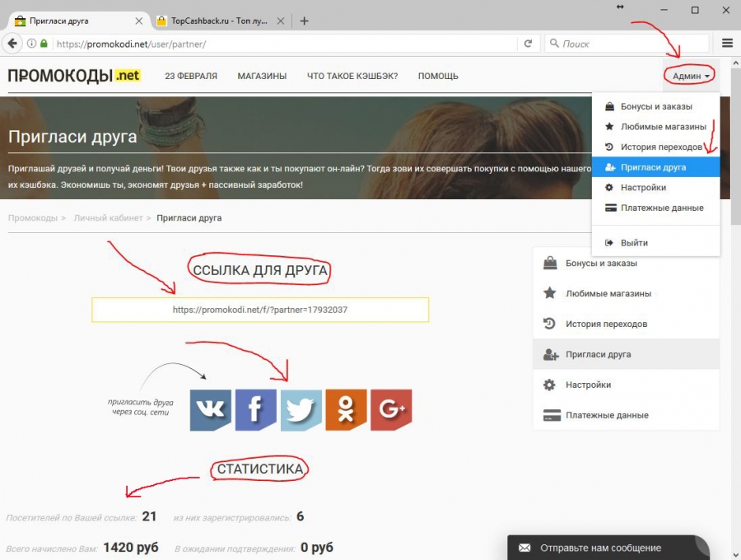Click the visitors count '21'

(x=149, y=516)
